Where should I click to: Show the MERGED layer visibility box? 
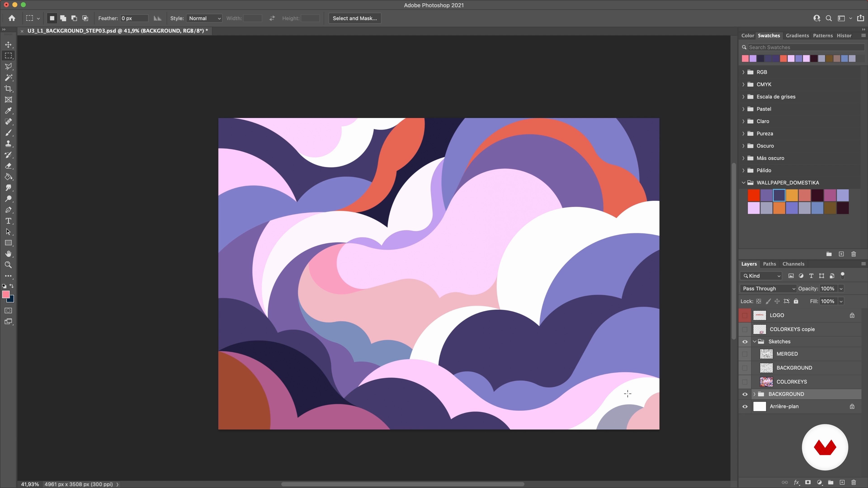(745, 354)
